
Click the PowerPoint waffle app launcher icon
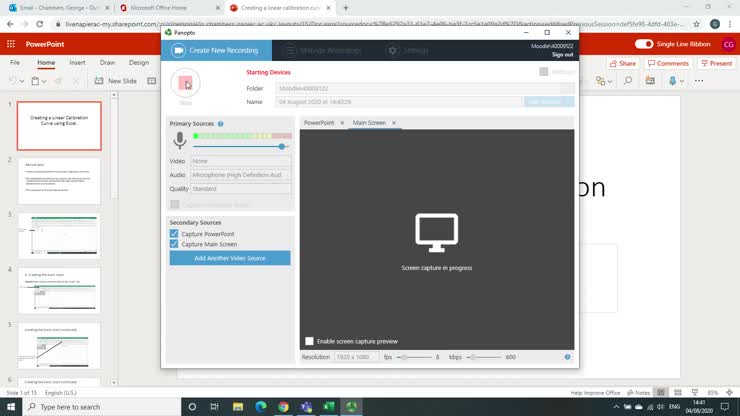11,44
